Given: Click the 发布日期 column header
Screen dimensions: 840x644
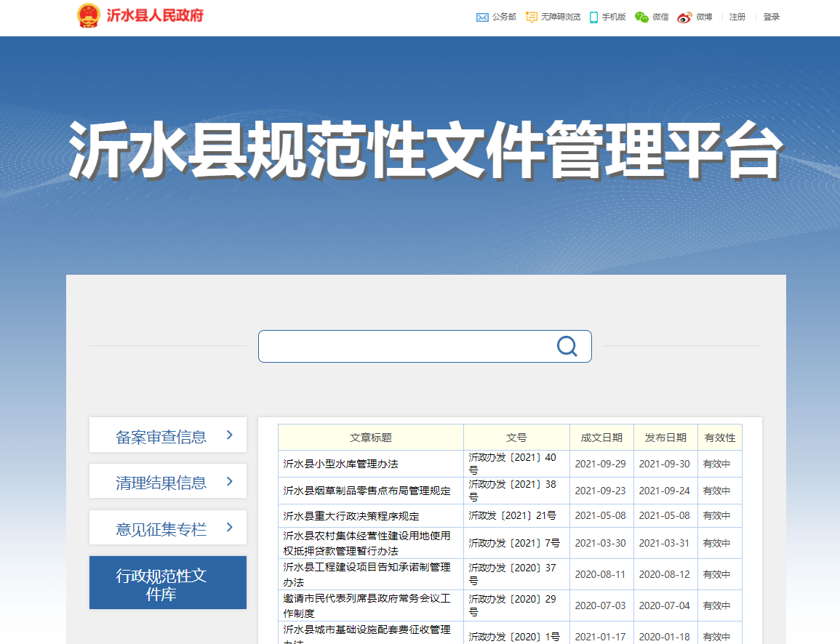Looking at the screenshot, I should pyautogui.click(x=665, y=438).
